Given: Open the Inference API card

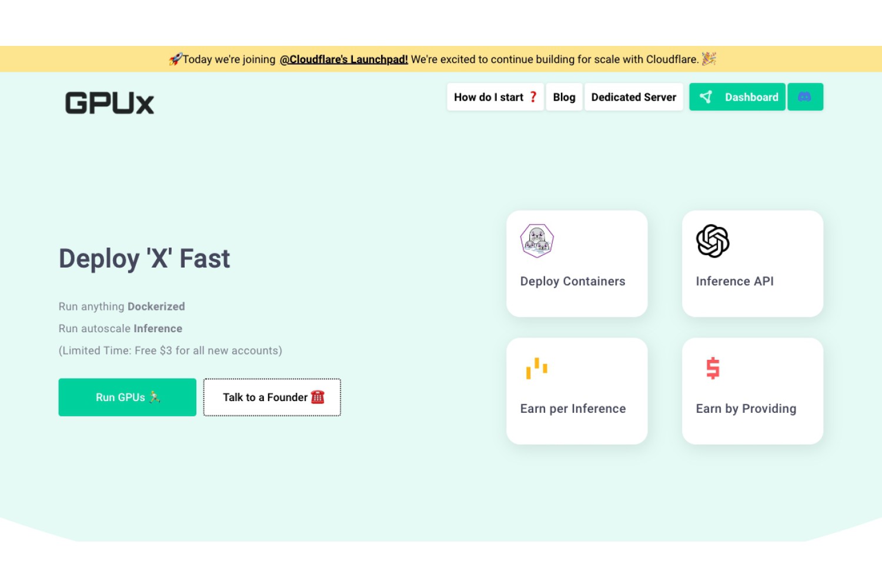Looking at the screenshot, I should (x=753, y=264).
